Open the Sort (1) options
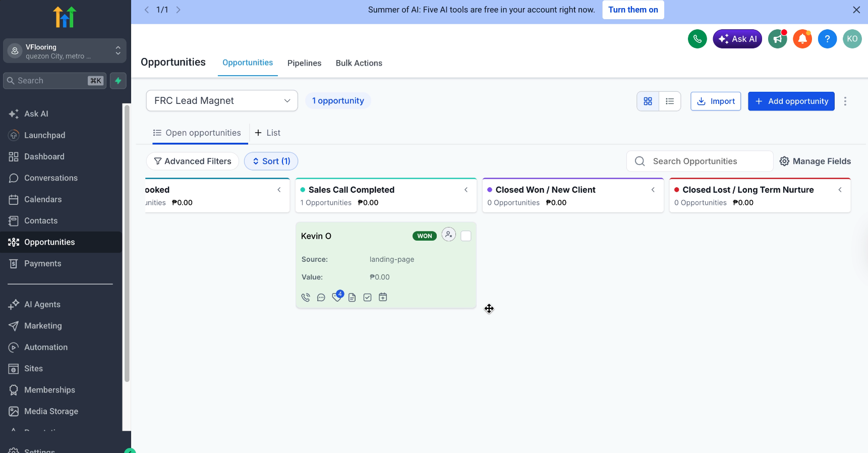 click(x=271, y=161)
